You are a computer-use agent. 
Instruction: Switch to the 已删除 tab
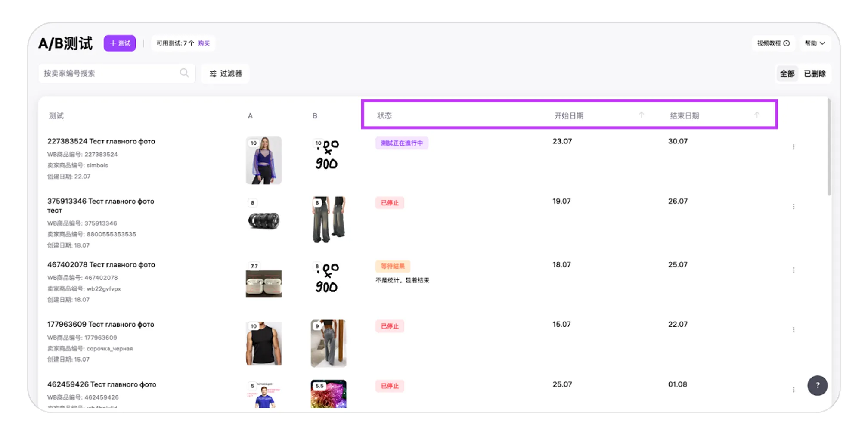[815, 74]
